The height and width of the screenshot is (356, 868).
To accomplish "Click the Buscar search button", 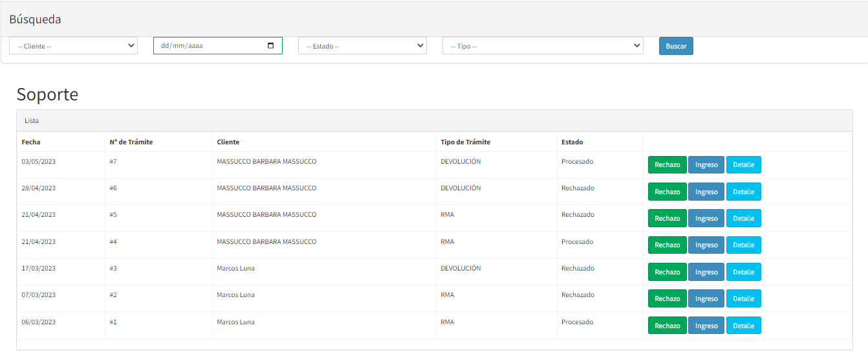I will [676, 46].
